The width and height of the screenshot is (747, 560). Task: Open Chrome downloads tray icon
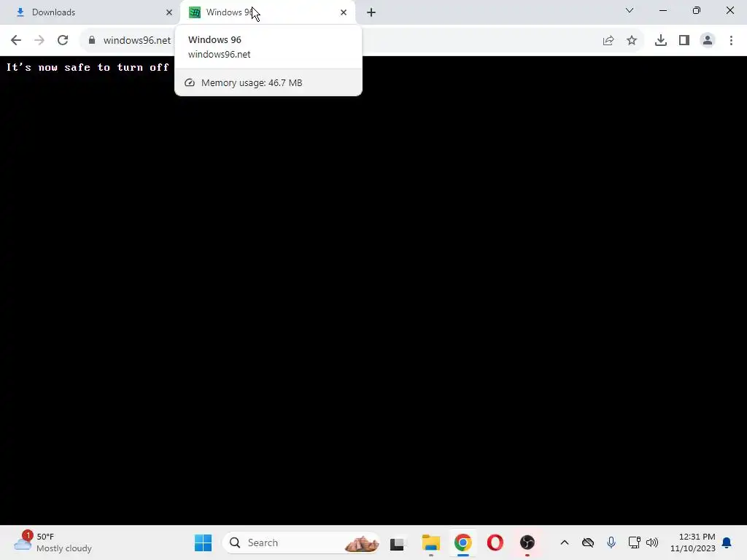tap(661, 41)
